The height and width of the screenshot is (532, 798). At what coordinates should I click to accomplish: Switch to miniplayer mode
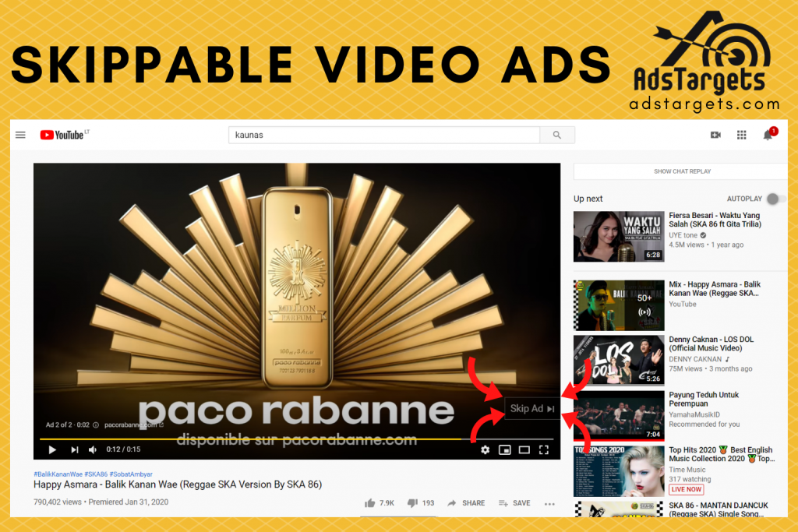pos(504,449)
